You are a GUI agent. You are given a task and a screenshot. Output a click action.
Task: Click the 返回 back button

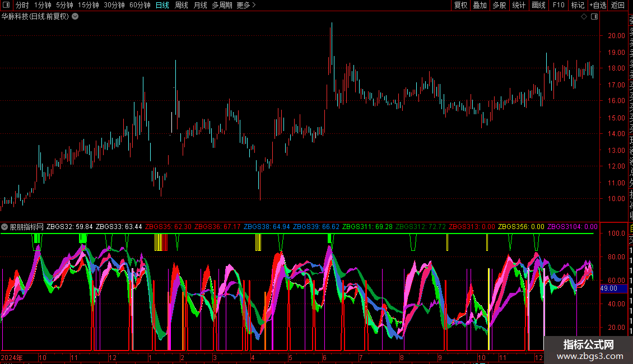coord(618,5)
